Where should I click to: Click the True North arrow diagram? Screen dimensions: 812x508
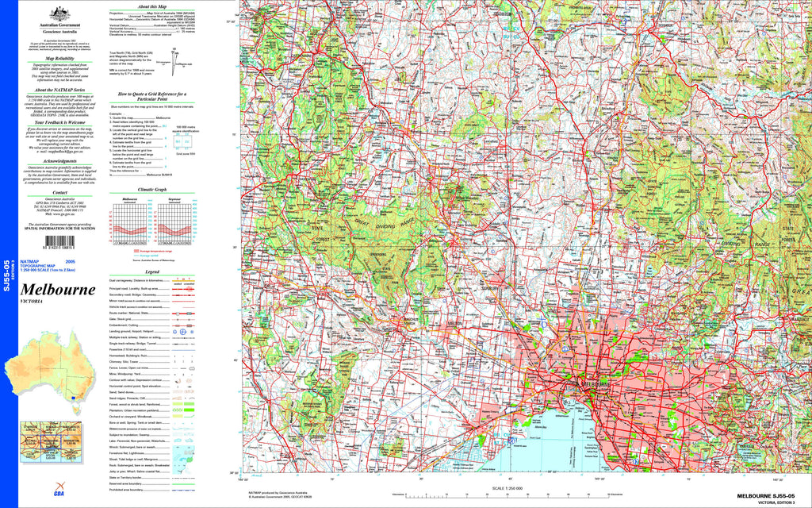[x=174, y=62]
